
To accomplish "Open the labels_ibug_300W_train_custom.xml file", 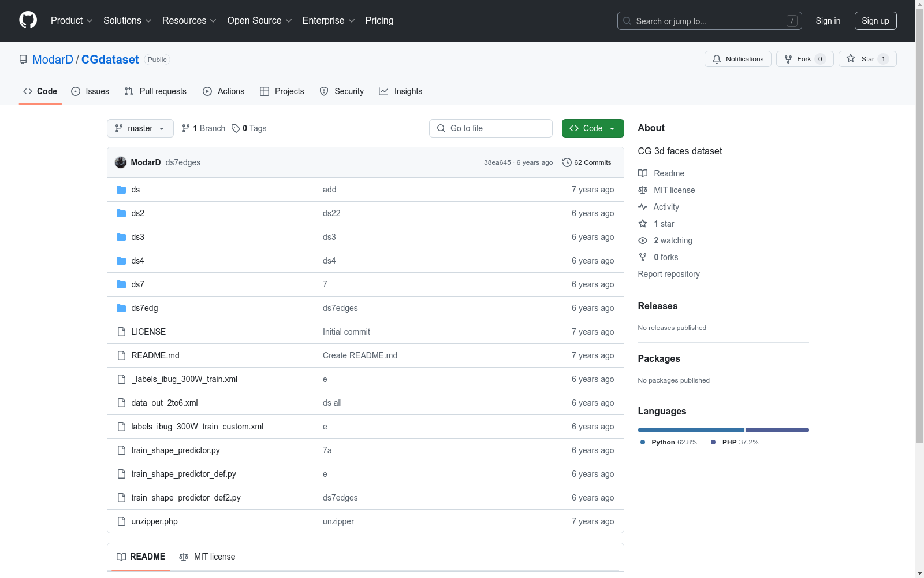I will click(198, 427).
